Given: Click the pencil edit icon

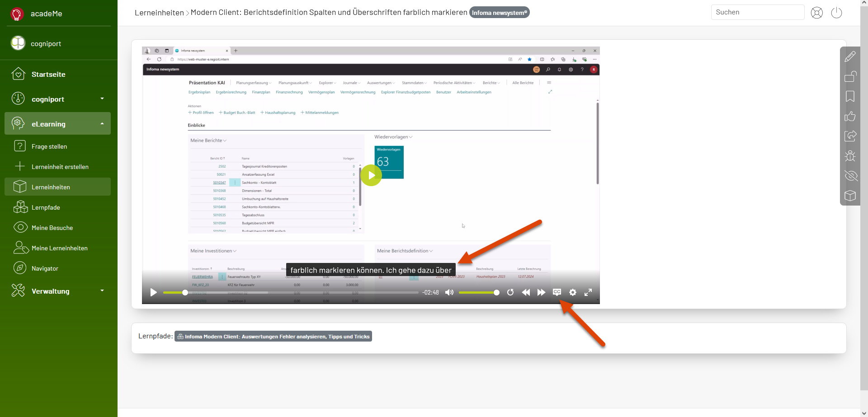Looking at the screenshot, I should tap(850, 56).
